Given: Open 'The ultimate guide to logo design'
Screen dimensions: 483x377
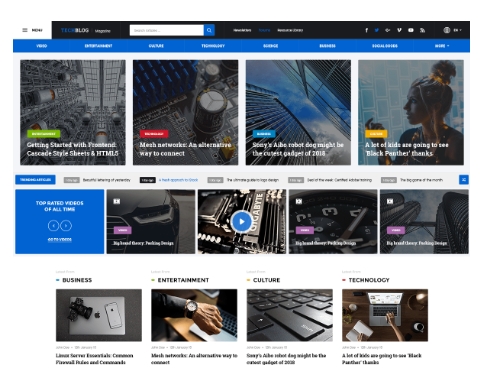Looking at the screenshot, I should pyautogui.click(x=253, y=180).
